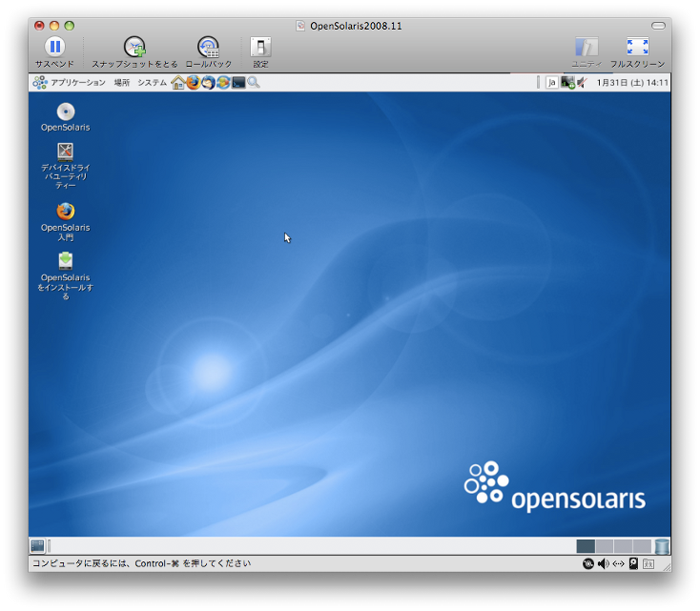This screenshot has height=611, width=700.
Task: Click the Show Desktop button in bottom panel
Action: [37, 546]
